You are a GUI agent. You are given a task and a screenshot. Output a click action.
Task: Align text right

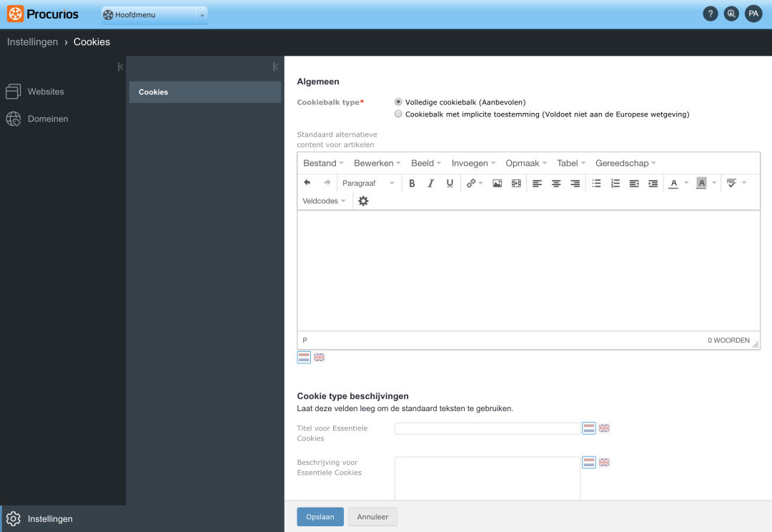click(x=575, y=183)
